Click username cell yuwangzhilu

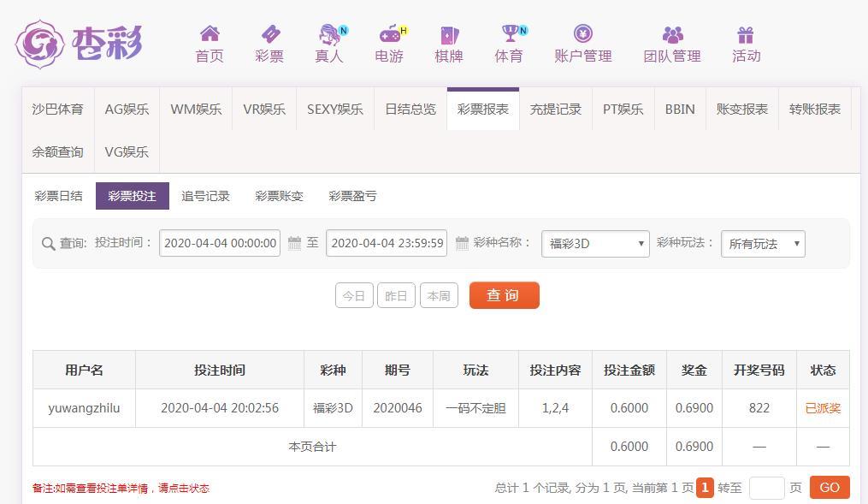84,408
